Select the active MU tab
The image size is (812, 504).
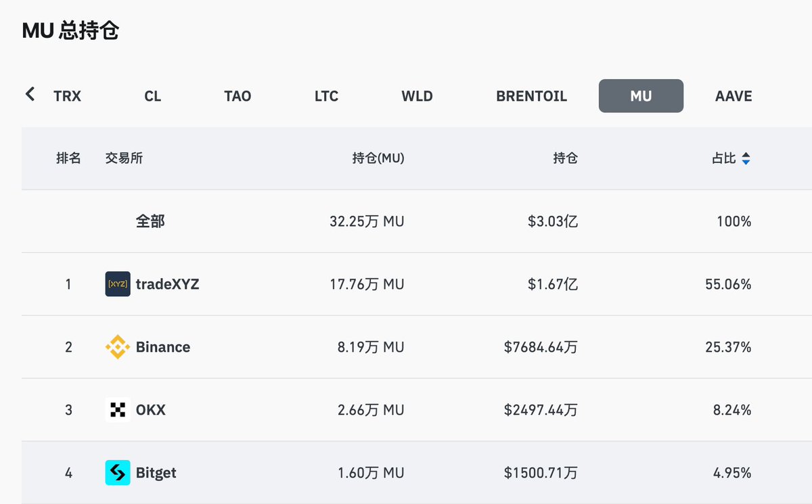coord(641,96)
